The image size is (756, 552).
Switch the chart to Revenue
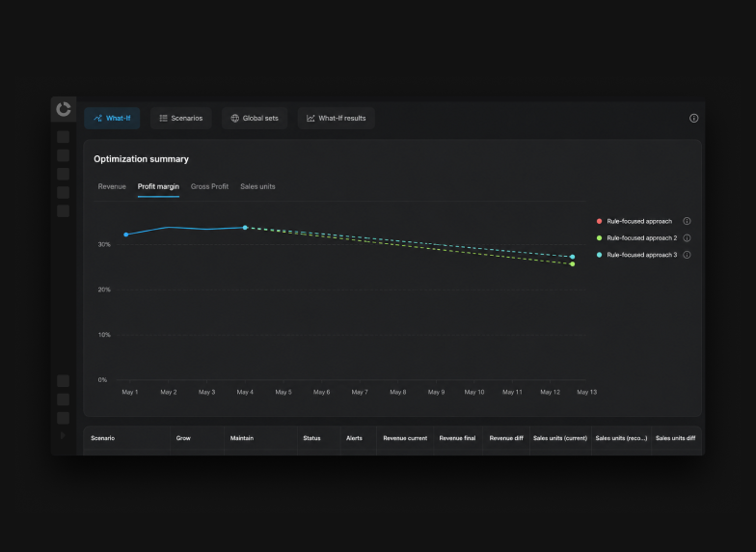(x=112, y=187)
